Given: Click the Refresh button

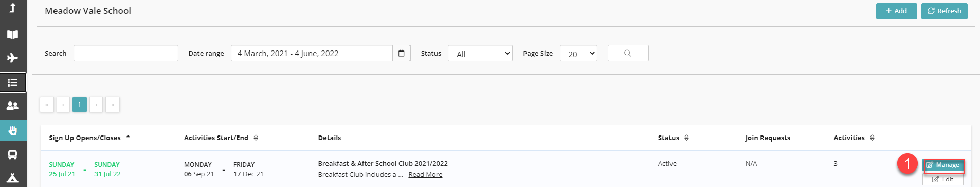Looking at the screenshot, I should pyautogui.click(x=945, y=11).
